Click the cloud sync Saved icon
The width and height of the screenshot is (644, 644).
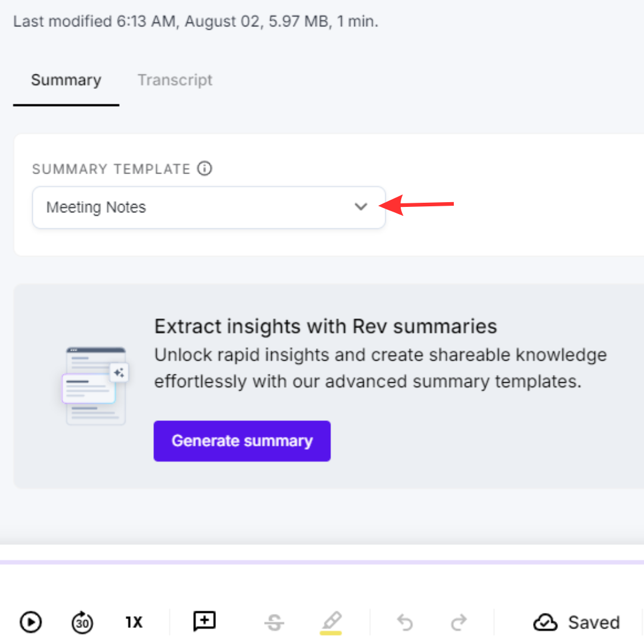[x=544, y=622]
